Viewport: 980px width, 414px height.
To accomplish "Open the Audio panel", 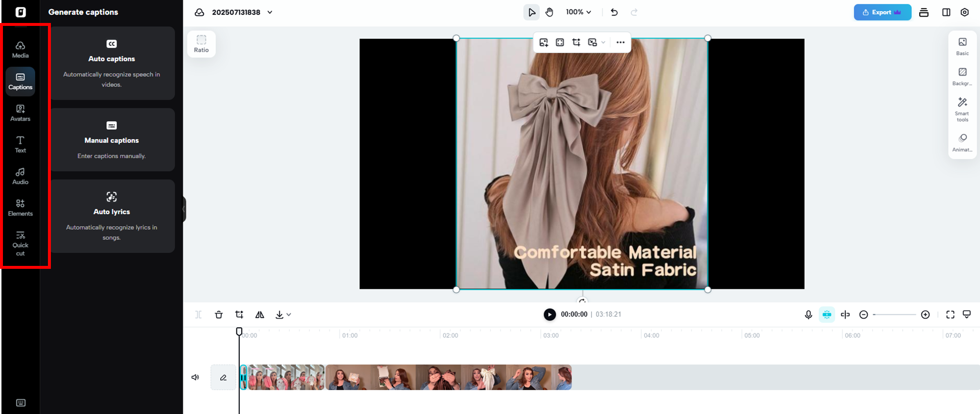I will [20, 176].
